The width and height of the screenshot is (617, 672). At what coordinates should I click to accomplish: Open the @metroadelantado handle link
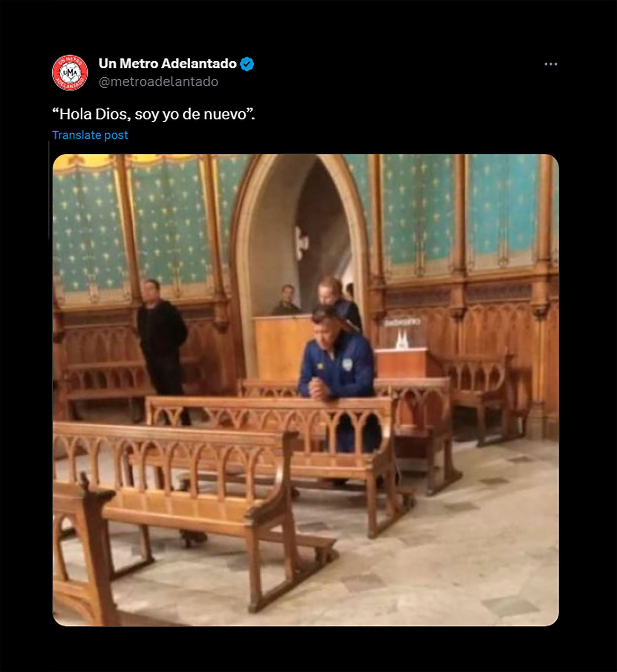(x=158, y=82)
